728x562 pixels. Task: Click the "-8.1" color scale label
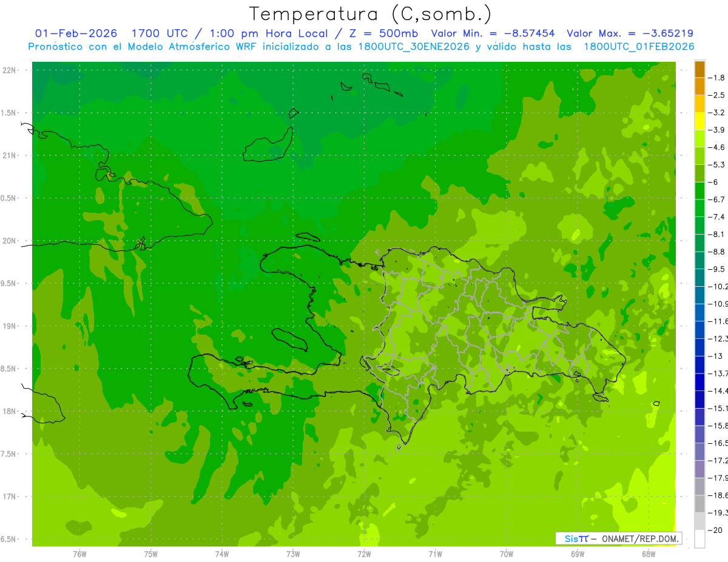tap(717, 234)
